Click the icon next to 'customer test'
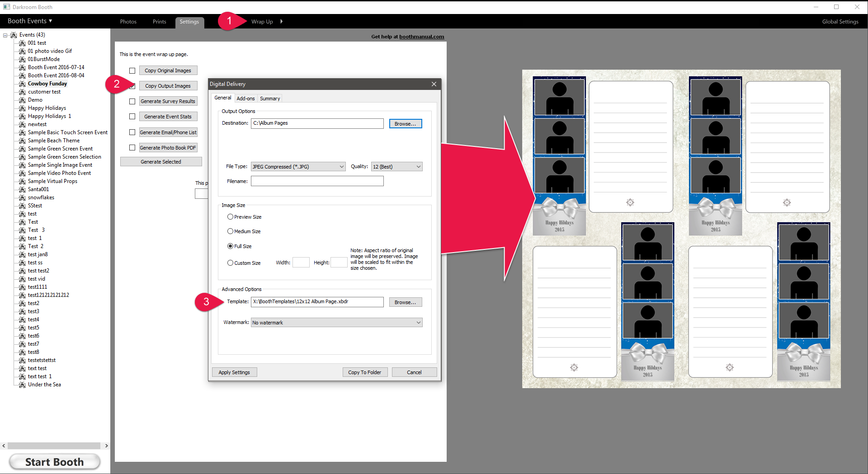 pyautogui.click(x=22, y=92)
